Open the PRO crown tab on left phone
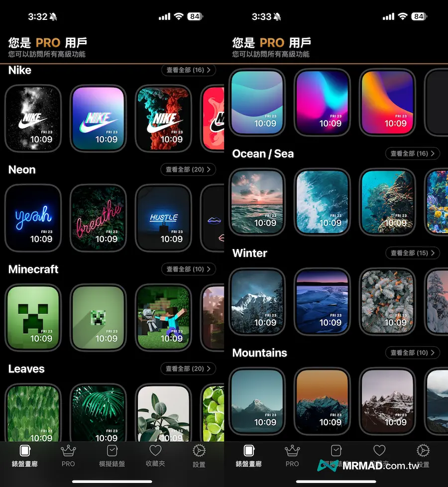Screen dimensions: 448x487 pos(68,456)
